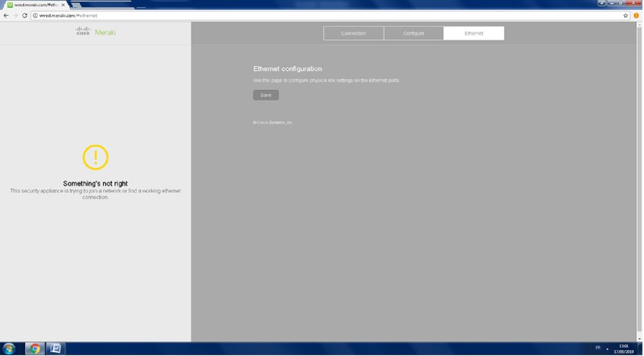The image size is (644, 356).
Task: Select the Ethernet tab
Action: 474,34
